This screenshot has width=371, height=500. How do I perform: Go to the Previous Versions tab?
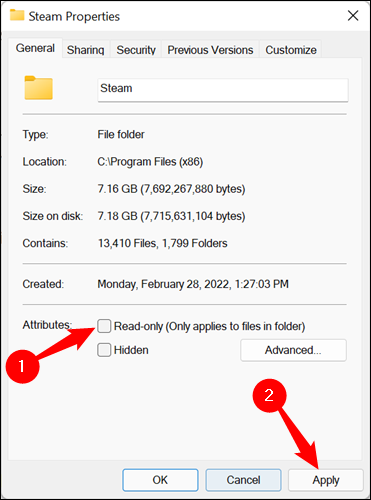pos(210,50)
